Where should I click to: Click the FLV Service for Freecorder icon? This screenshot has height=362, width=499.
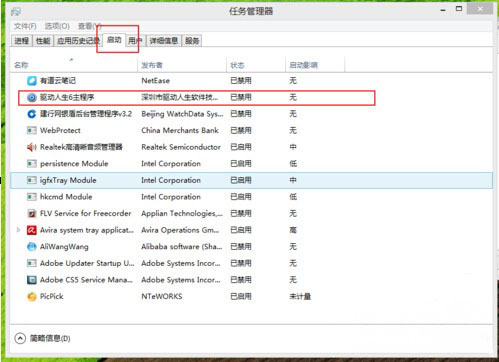coord(32,213)
